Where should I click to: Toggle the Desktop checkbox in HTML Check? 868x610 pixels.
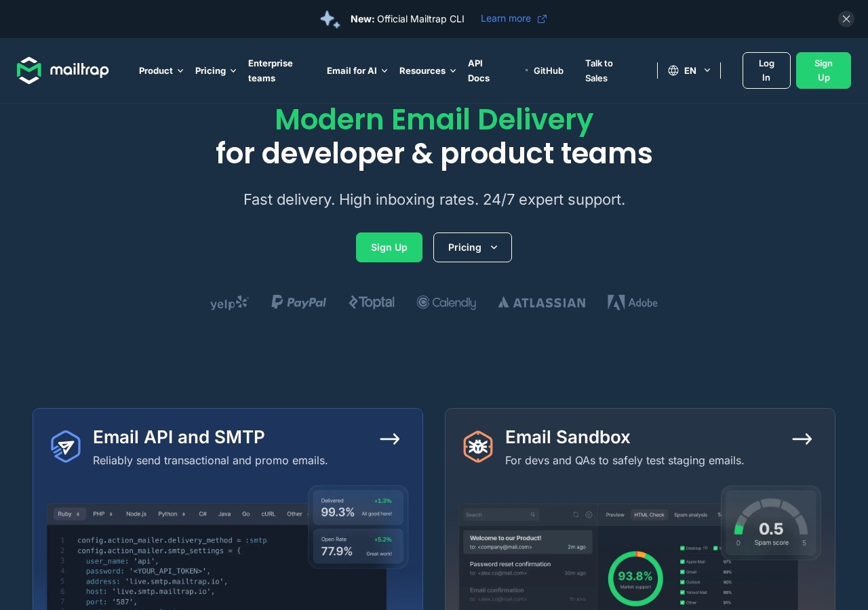click(x=682, y=548)
